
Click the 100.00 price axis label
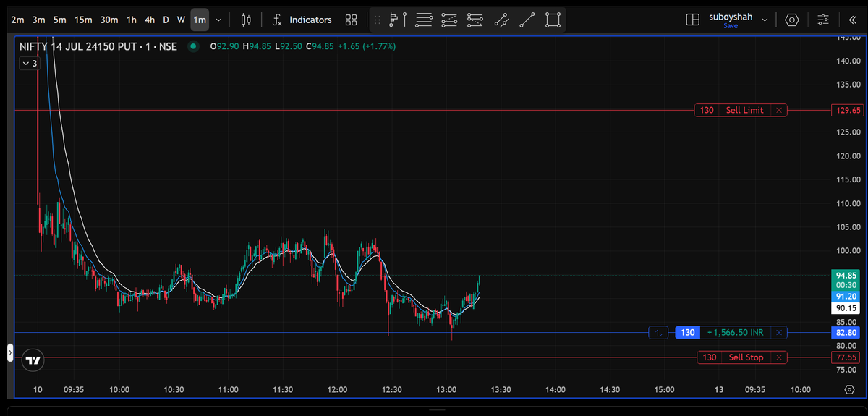pyautogui.click(x=848, y=251)
